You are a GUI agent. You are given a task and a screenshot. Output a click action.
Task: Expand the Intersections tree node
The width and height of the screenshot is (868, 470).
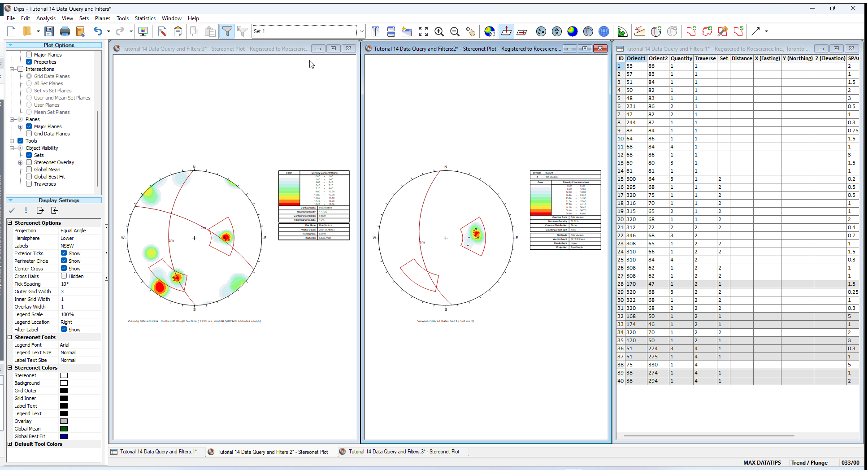pos(13,69)
